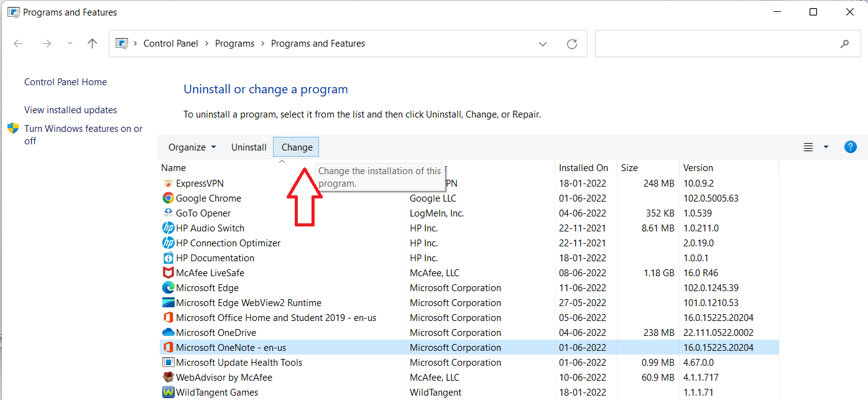Go back using the Back arrow
The image size is (868, 400).
click(18, 44)
